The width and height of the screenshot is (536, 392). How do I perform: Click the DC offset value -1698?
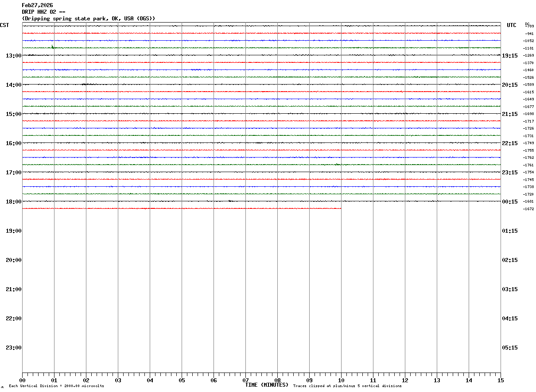[528, 114]
